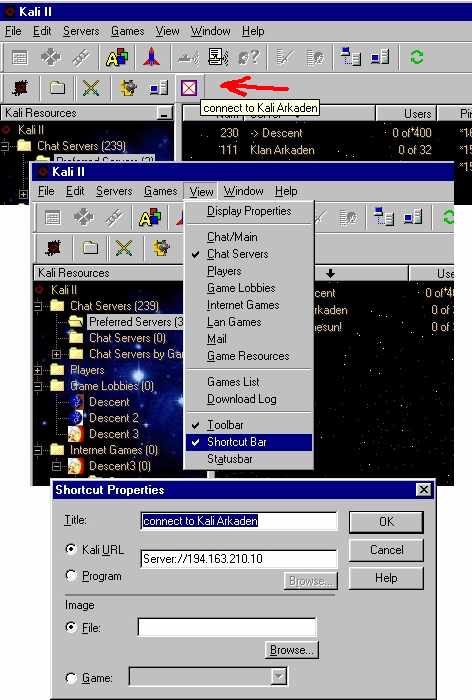Click yellow figure shortcut icon in rear window

[x=128, y=88]
